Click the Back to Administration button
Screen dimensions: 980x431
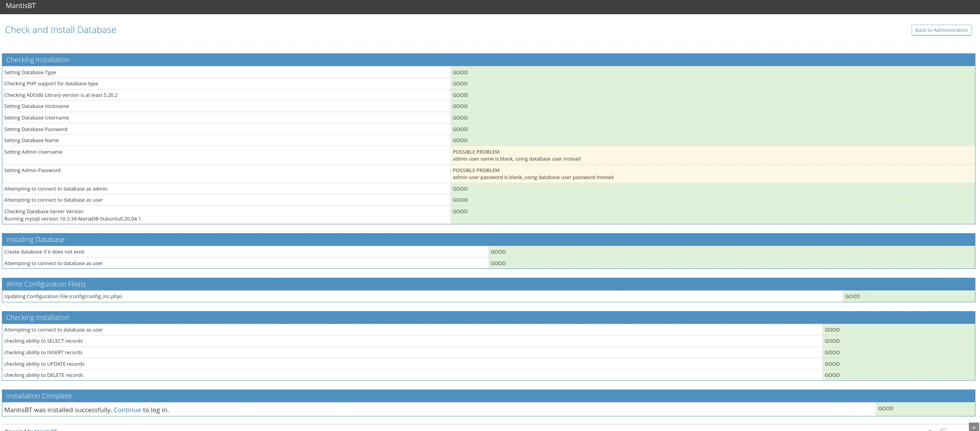(941, 30)
